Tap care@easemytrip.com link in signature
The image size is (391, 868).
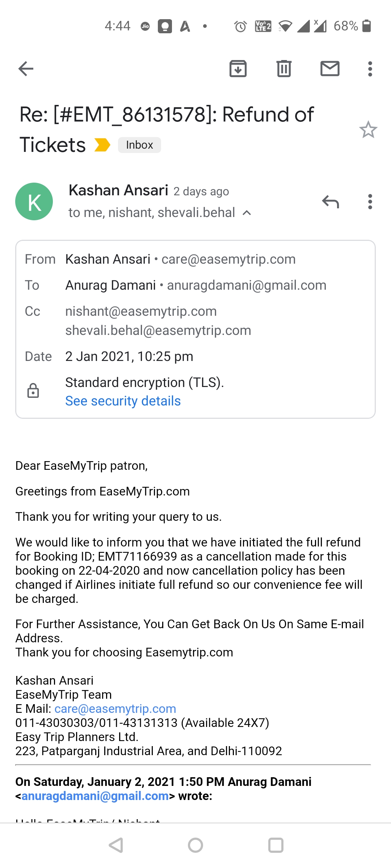pyautogui.click(x=115, y=709)
